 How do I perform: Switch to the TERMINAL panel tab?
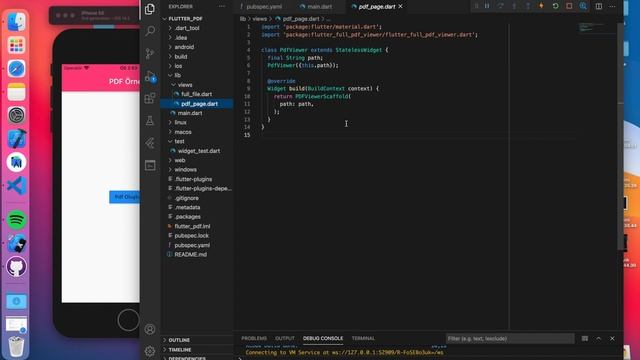(x=363, y=338)
